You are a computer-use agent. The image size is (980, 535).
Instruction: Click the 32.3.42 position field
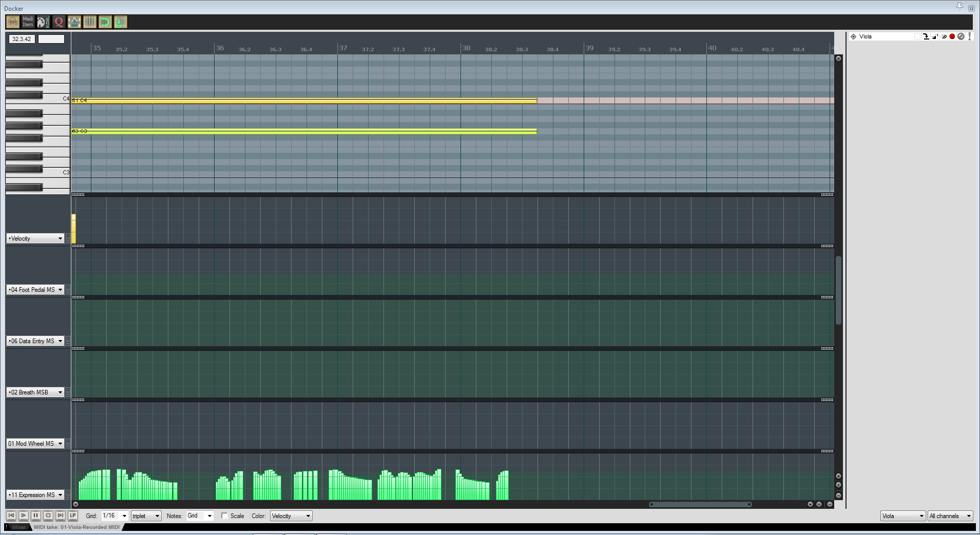(22, 39)
